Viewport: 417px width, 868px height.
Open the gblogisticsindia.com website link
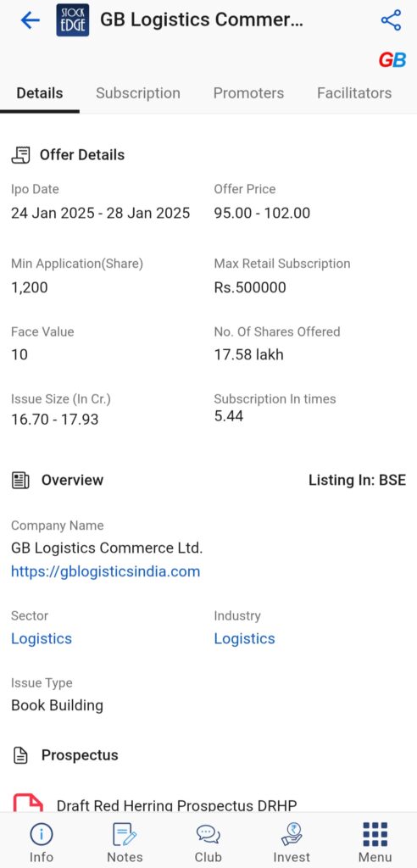click(106, 571)
